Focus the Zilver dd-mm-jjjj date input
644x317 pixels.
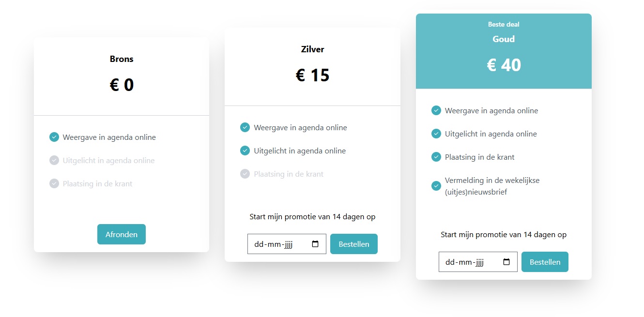[x=277, y=244]
